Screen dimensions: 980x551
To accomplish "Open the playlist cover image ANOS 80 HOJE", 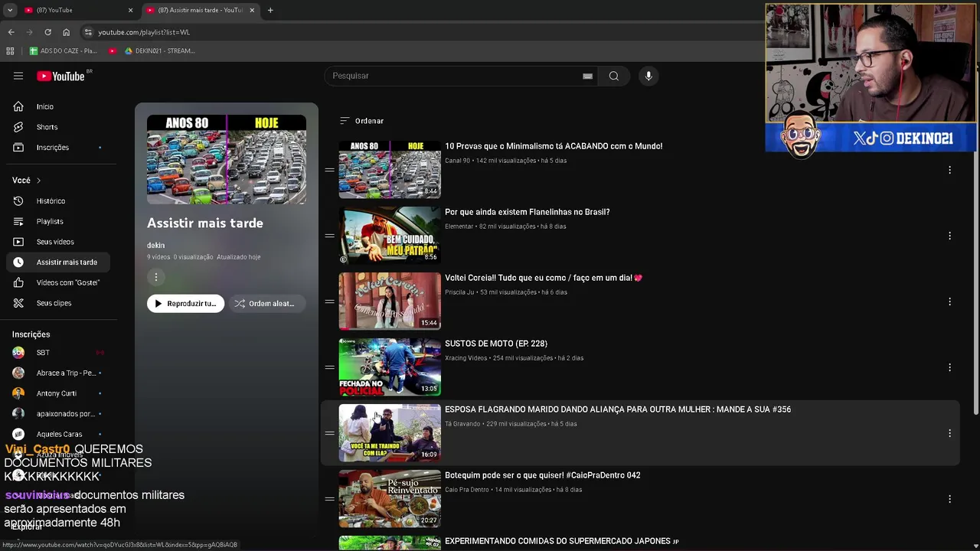I will (x=227, y=159).
